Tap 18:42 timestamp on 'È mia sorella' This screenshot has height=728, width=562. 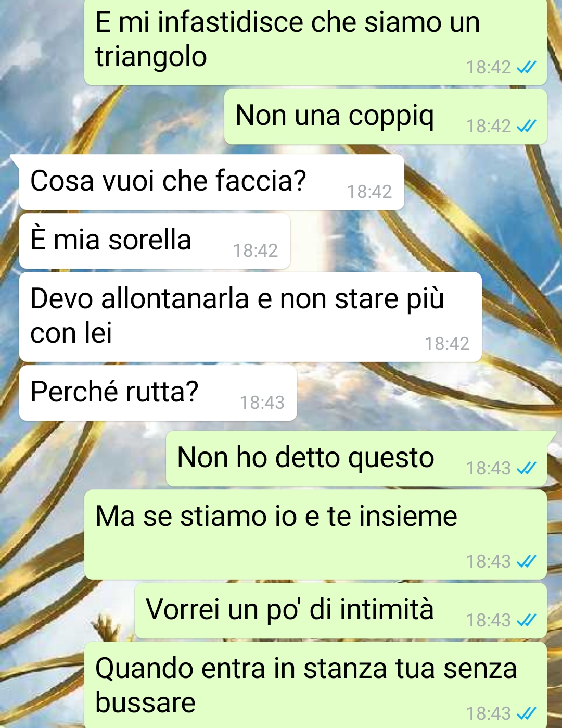pos(256,250)
